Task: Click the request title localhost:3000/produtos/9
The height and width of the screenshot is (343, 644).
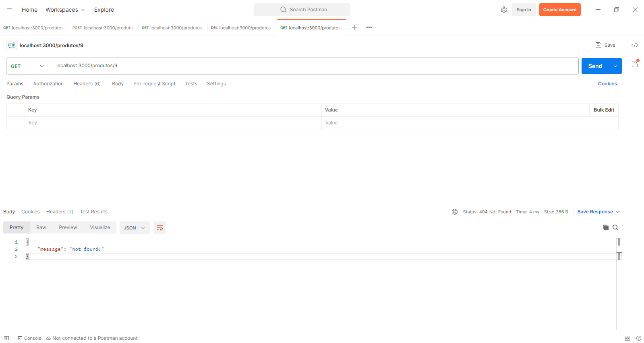Action: click(52, 45)
